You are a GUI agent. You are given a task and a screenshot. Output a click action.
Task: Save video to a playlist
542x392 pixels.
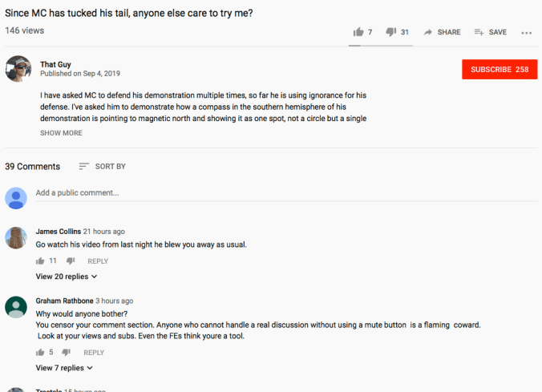[x=490, y=32]
